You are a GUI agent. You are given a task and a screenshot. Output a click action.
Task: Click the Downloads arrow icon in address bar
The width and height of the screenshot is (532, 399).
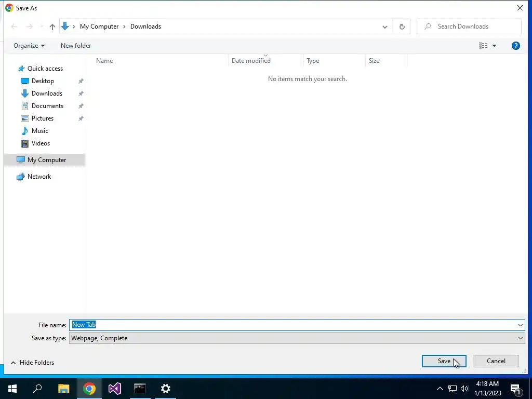(65, 26)
